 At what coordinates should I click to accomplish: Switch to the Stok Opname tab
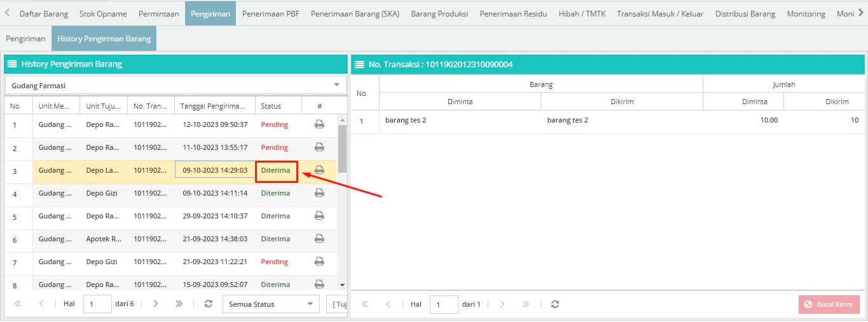103,13
